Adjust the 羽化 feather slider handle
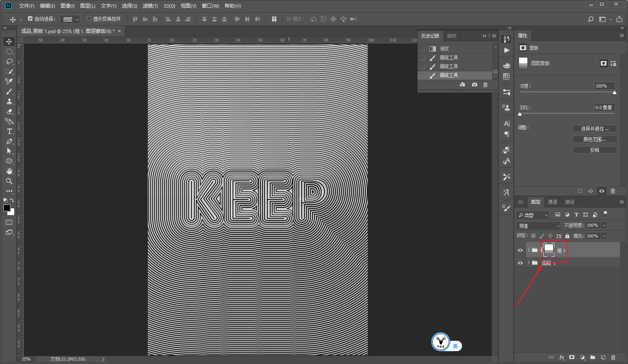The width and height of the screenshot is (628, 364). (520, 114)
